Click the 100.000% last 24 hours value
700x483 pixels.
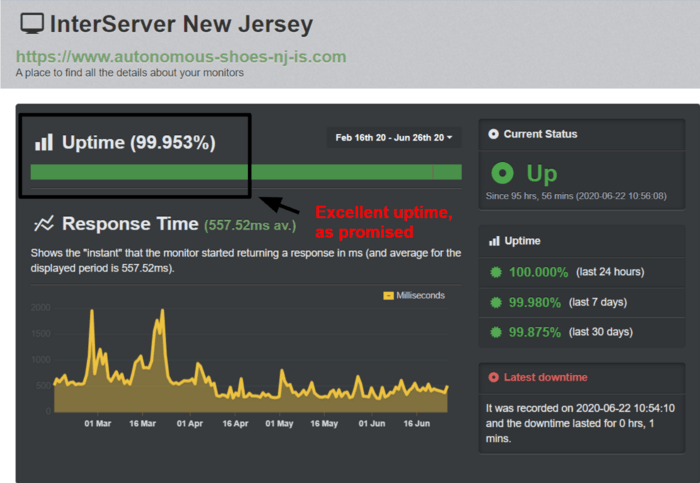(538, 272)
